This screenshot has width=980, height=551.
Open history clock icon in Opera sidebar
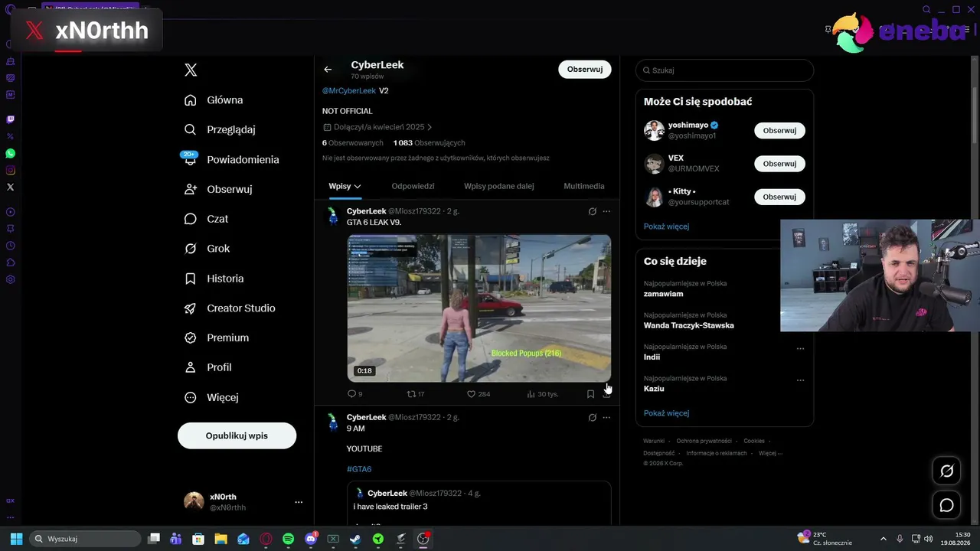11,246
